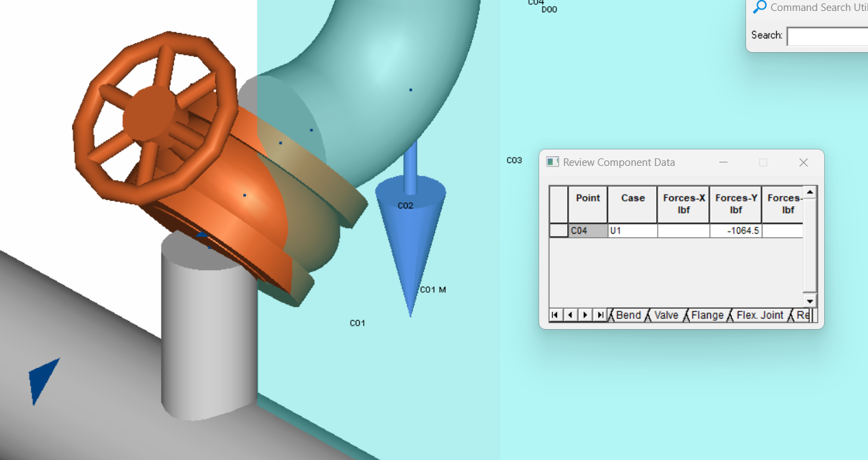Open the Flange tab
Image resolution: width=868 pixels, height=460 pixels.
(707, 315)
